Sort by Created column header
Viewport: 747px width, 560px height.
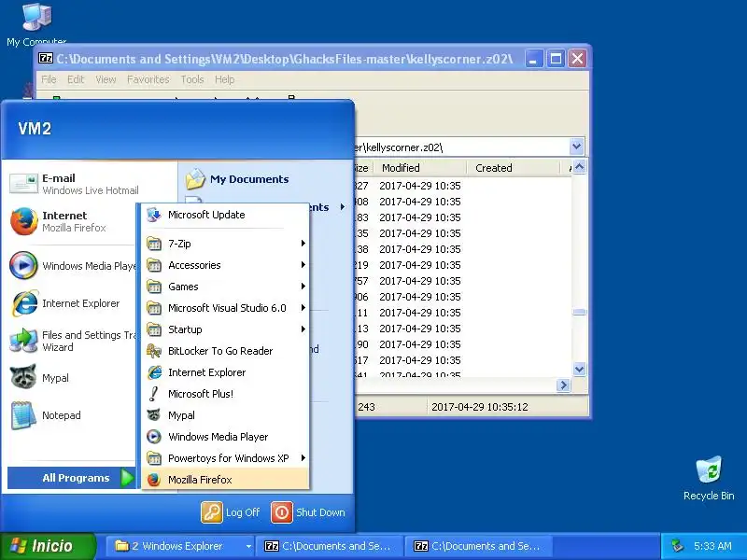pyautogui.click(x=513, y=168)
